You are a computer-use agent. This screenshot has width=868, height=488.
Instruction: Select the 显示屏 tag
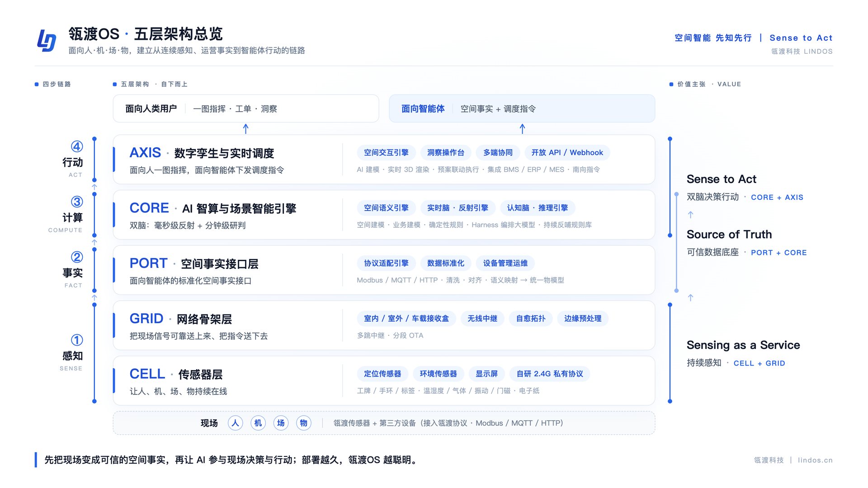click(486, 374)
